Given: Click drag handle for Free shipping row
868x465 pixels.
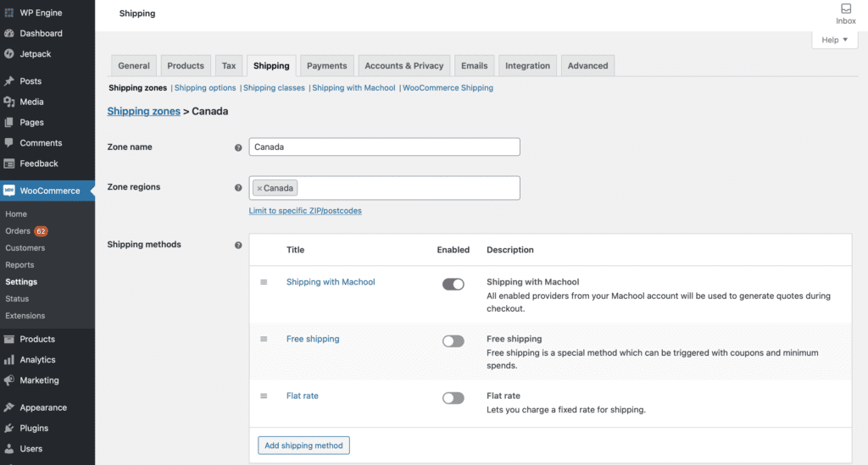Looking at the screenshot, I should (264, 339).
